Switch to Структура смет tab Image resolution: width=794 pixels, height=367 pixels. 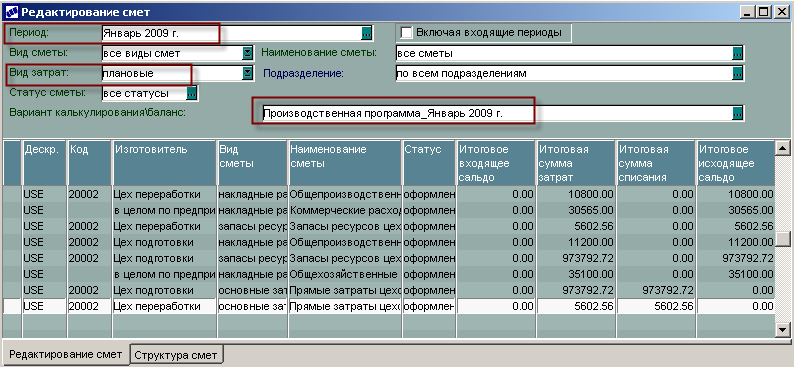click(176, 355)
